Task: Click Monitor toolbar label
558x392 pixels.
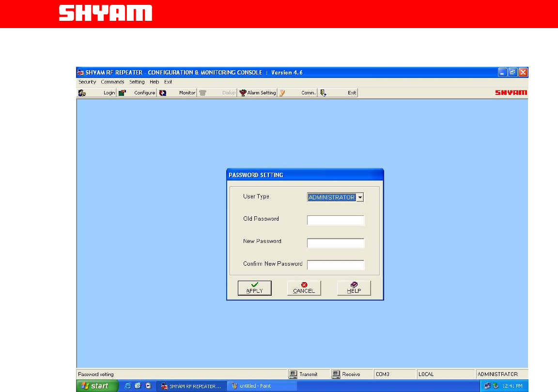Action: pos(187,93)
